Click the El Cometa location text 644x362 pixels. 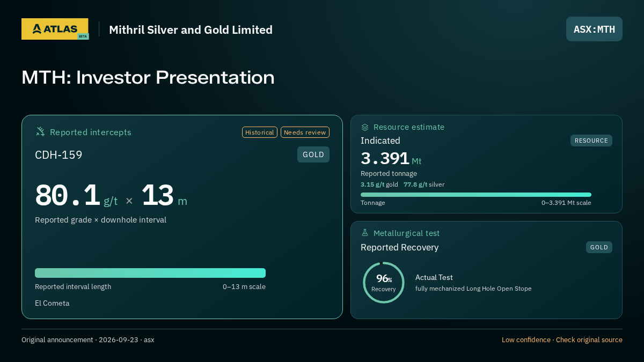click(52, 303)
